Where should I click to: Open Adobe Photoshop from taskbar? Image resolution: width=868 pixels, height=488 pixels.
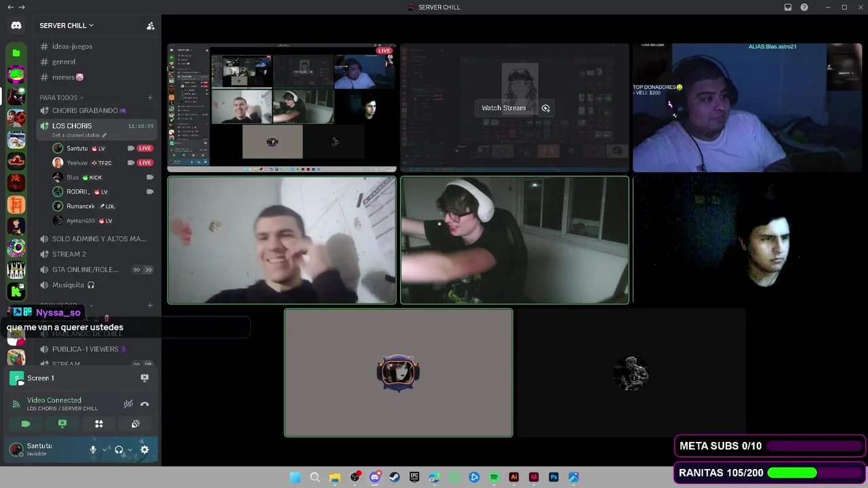point(553,477)
